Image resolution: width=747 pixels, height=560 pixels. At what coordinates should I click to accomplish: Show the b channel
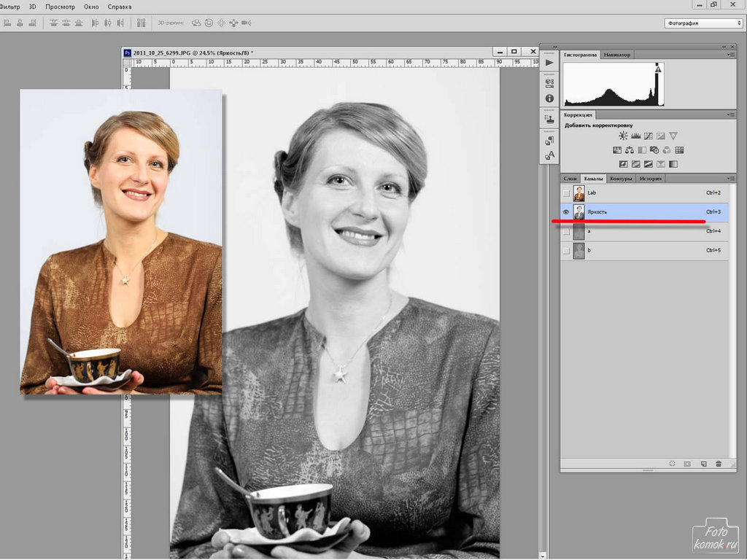[x=566, y=251]
